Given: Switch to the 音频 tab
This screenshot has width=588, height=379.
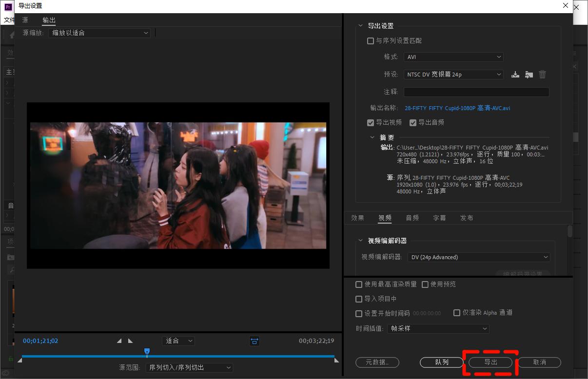Looking at the screenshot, I should [412, 218].
